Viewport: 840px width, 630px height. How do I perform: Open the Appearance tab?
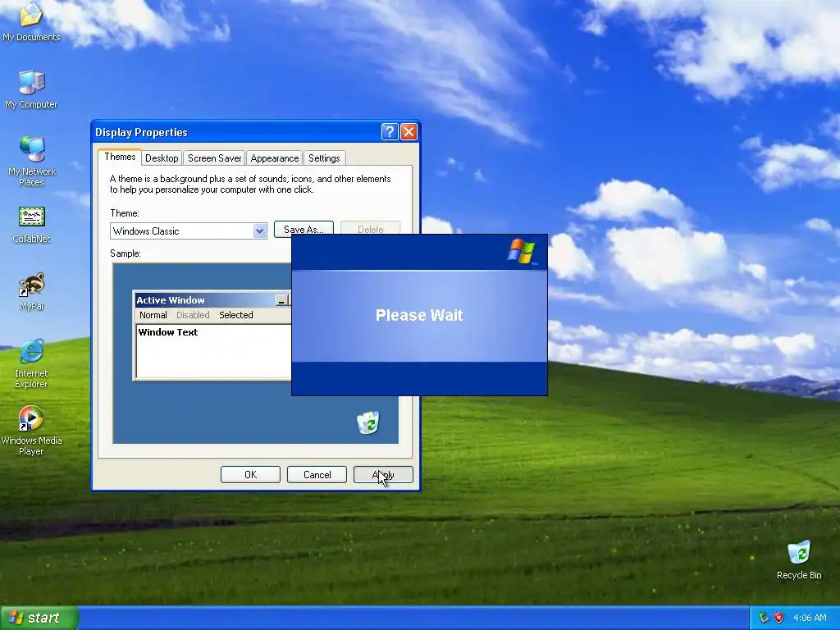pos(274,158)
